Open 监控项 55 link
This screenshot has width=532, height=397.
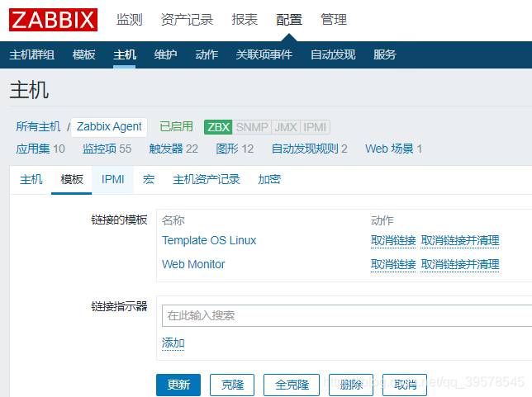click(107, 149)
